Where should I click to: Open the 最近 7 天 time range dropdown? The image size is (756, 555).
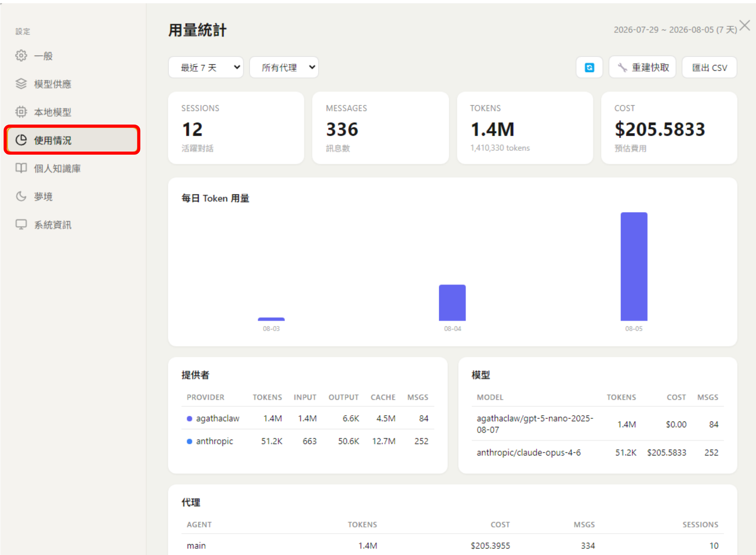click(206, 67)
